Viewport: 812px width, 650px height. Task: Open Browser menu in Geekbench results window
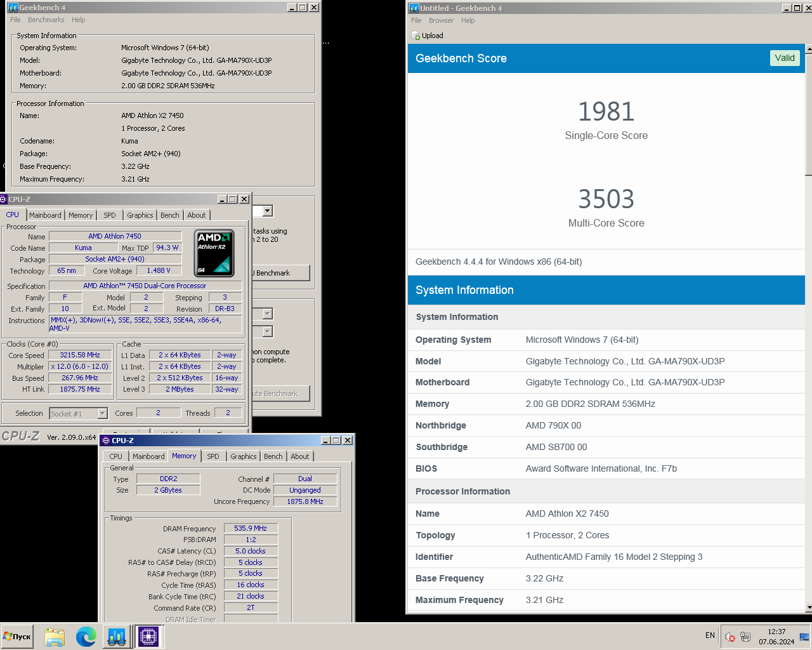point(441,20)
